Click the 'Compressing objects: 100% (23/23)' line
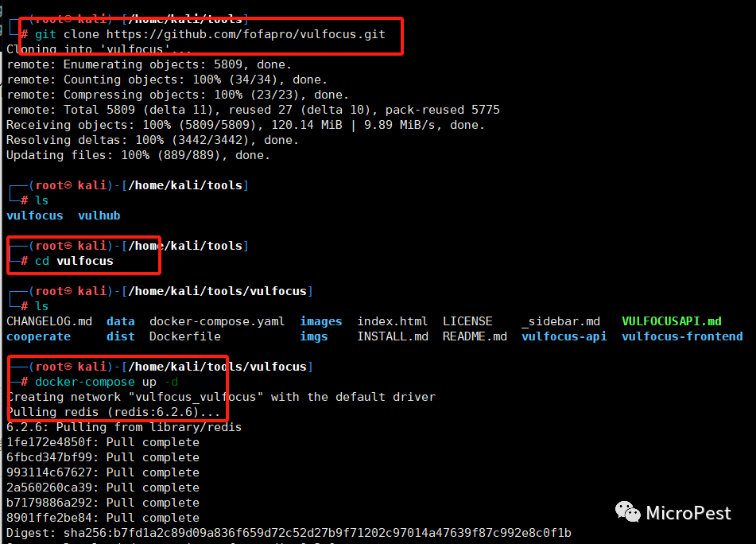This screenshot has width=756, height=544. [x=177, y=95]
